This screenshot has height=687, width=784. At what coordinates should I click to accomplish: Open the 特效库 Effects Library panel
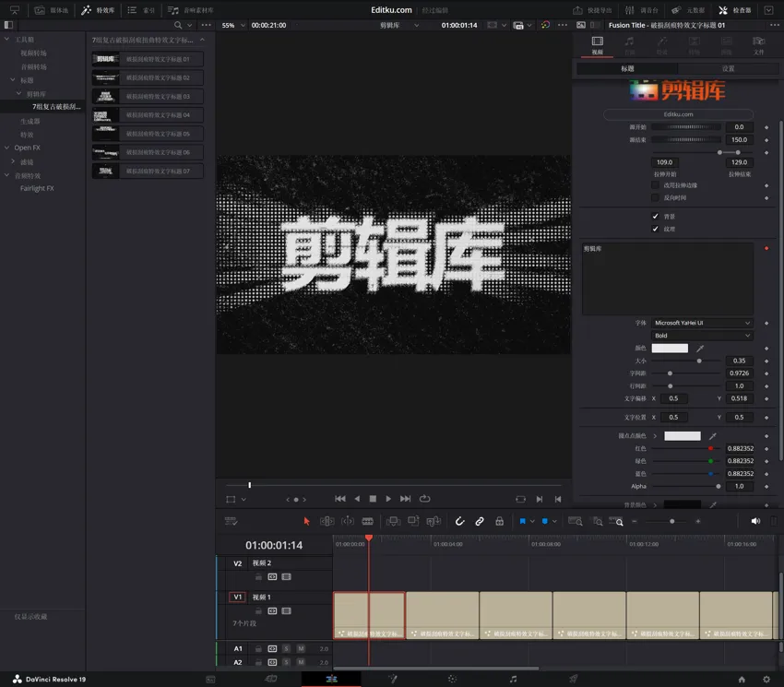tap(98, 10)
